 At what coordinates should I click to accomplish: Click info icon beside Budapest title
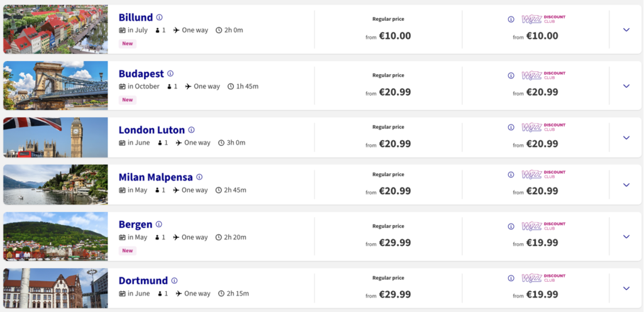[x=170, y=74]
